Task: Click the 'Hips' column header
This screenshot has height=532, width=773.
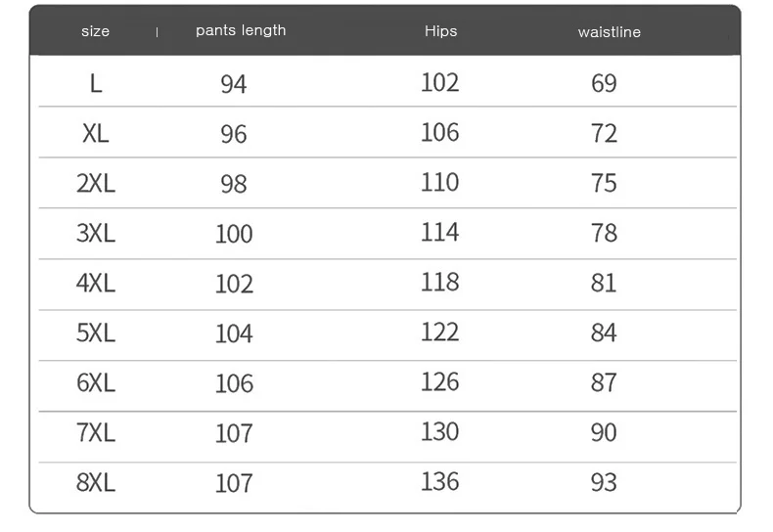Action: 440,31
